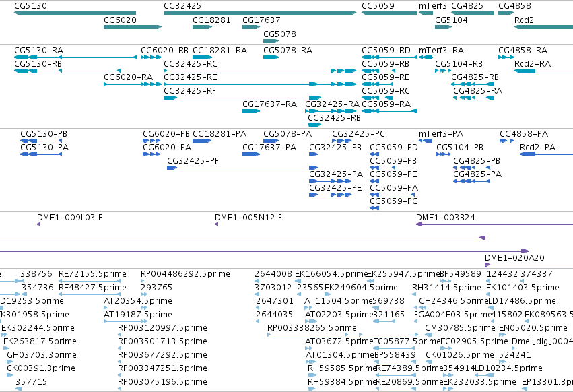Select the CG4858 gene label in the top track
Screen dimensions: 573x392
click(x=514, y=6)
